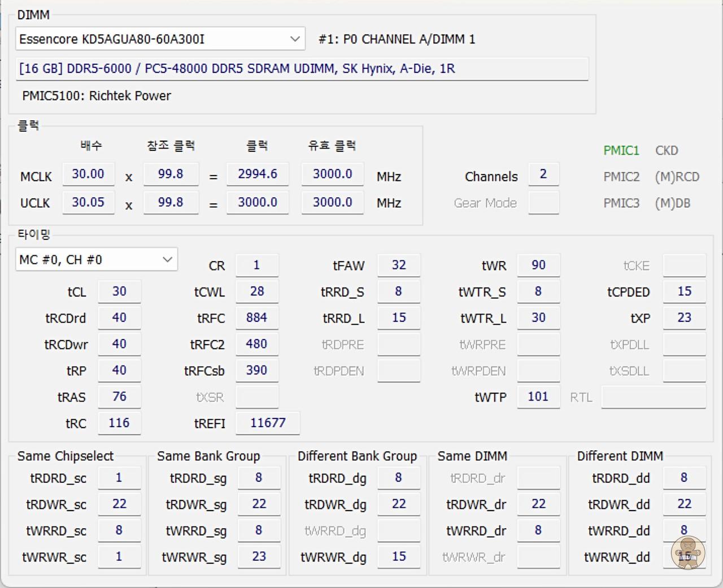This screenshot has width=723, height=588.
Task: Click the (M)RCD label
Action: click(677, 177)
